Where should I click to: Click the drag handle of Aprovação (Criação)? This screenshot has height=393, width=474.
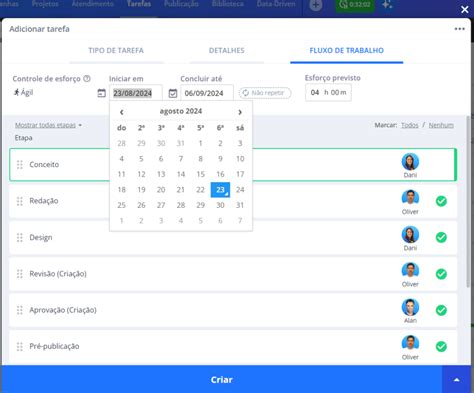point(20,310)
